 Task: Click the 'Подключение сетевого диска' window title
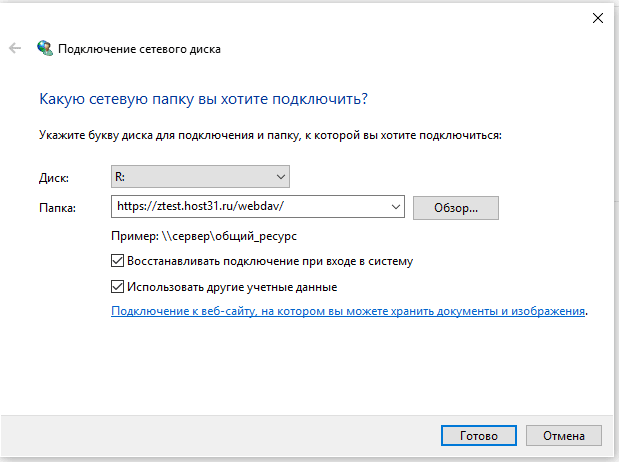(x=140, y=48)
